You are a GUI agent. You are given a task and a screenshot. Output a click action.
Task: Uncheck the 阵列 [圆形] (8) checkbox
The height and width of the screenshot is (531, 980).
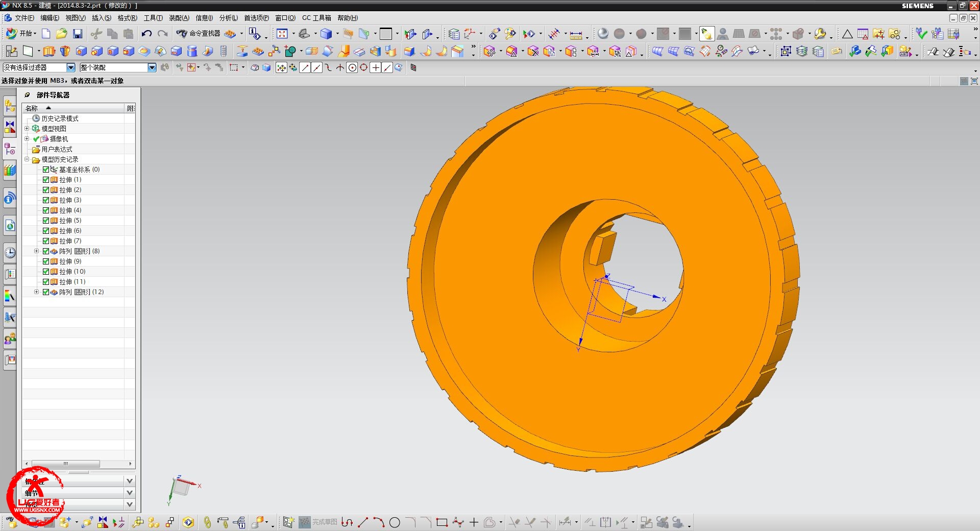46,251
